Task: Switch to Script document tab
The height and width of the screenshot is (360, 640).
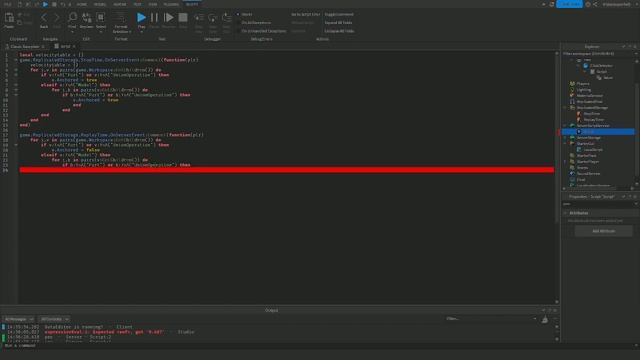Action: pos(64,47)
